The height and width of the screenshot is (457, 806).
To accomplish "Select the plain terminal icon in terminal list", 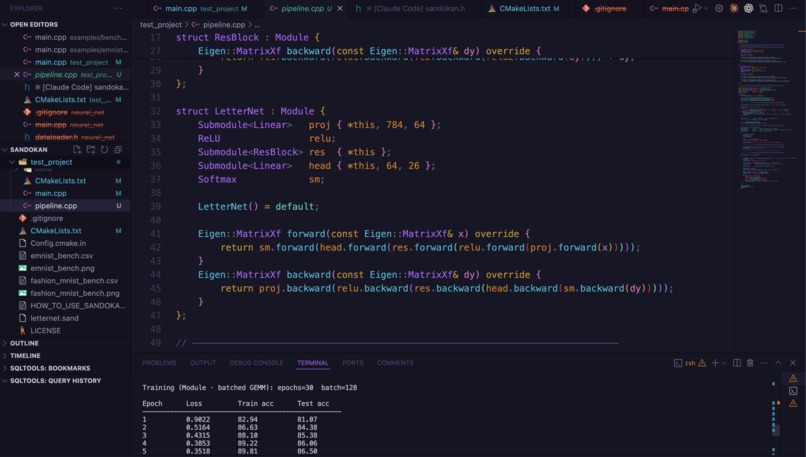I will [x=793, y=391].
